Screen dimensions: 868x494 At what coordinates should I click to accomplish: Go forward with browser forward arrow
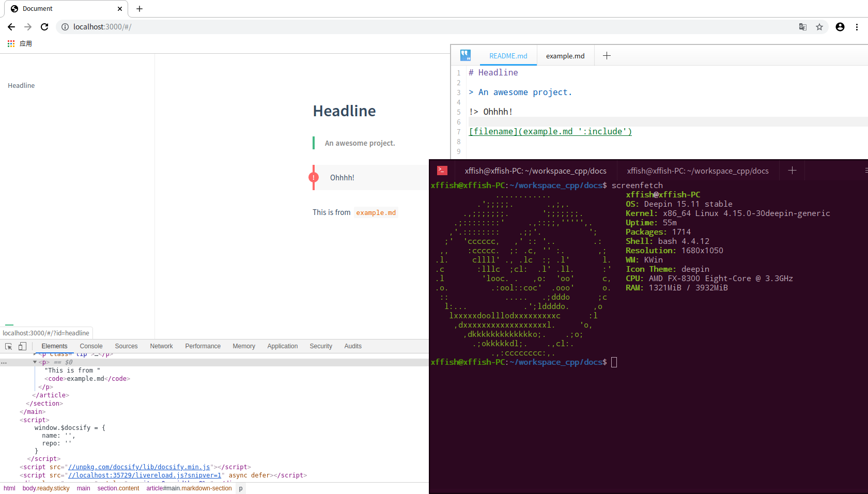pos(28,27)
